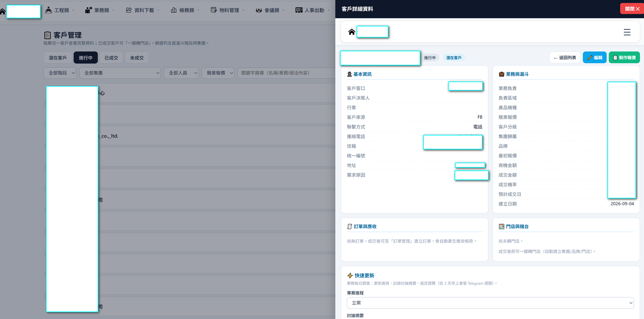Click the home icon in detail panel

coord(351,32)
